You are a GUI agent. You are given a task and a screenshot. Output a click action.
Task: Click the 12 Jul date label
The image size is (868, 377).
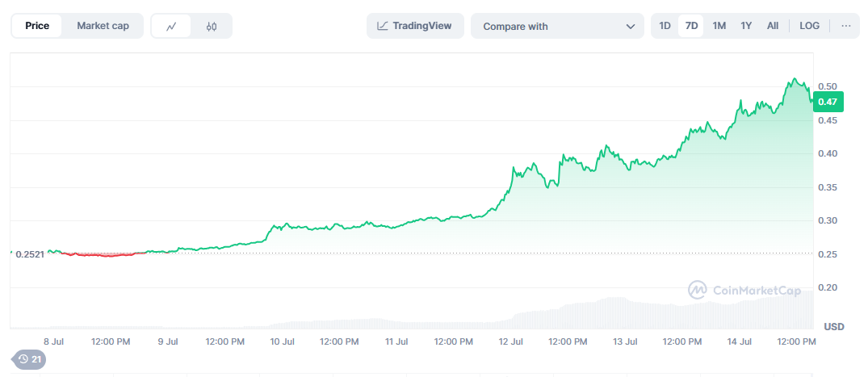point(511,341)
